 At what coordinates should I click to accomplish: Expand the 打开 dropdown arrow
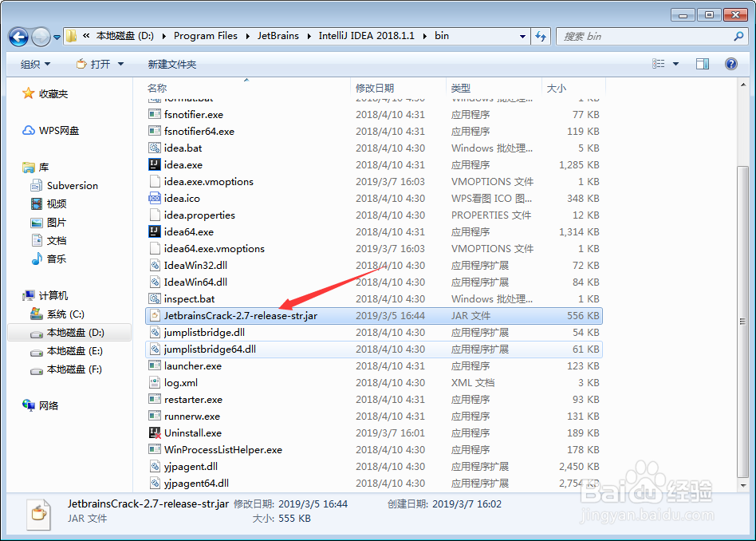[120, 64]
